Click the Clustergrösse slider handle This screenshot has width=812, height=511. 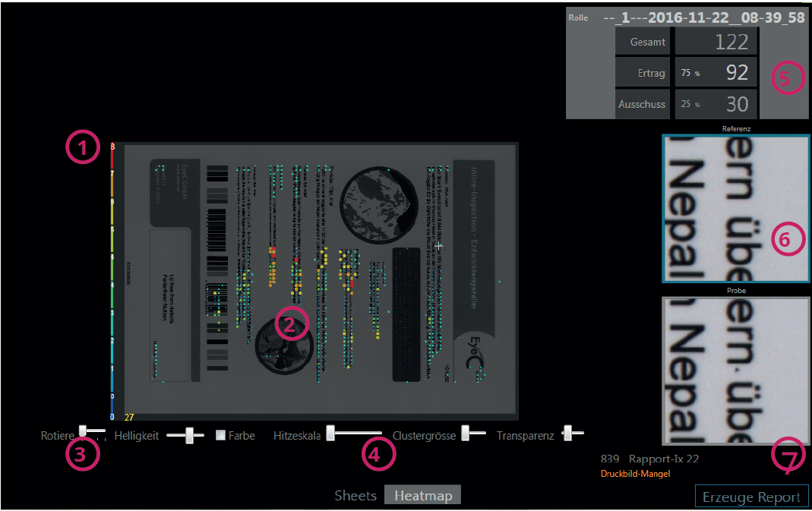tap(466, 434)
